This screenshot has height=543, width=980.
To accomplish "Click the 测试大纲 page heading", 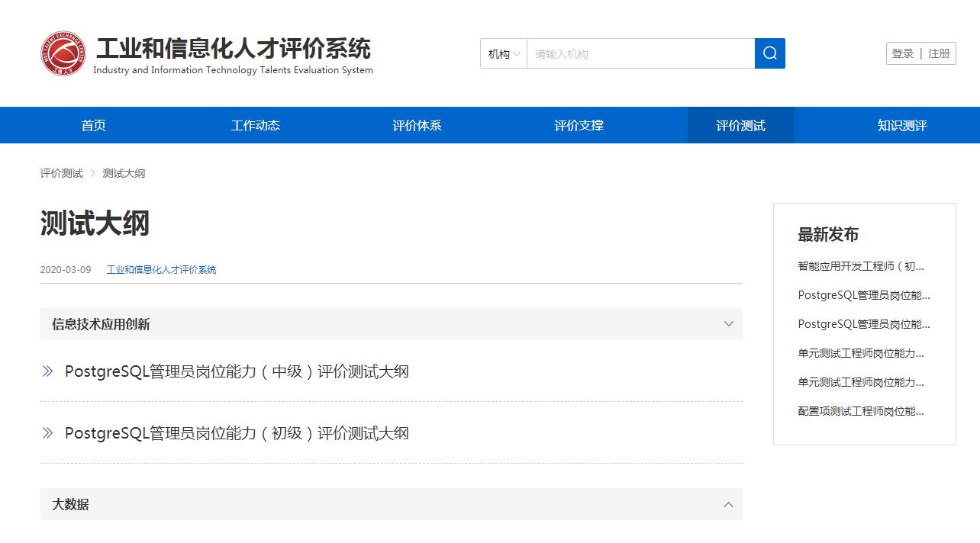I will pos(95,223).
